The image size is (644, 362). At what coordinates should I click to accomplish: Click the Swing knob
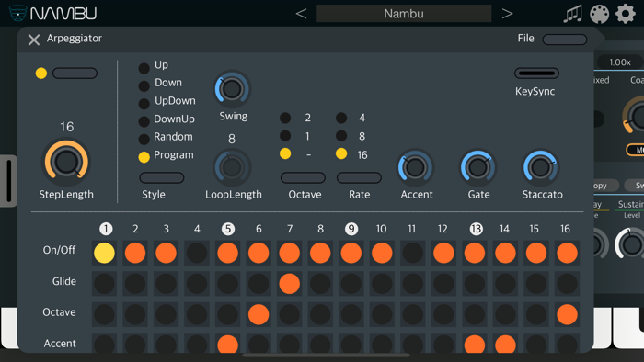pyautogui.click(x=232, y=89)
